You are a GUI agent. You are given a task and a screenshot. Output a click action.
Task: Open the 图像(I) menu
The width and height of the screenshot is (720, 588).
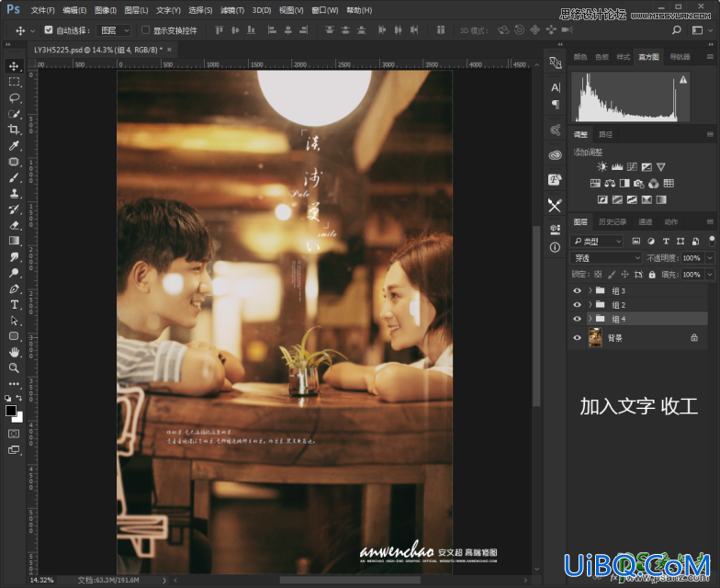[x=106, y=10]
